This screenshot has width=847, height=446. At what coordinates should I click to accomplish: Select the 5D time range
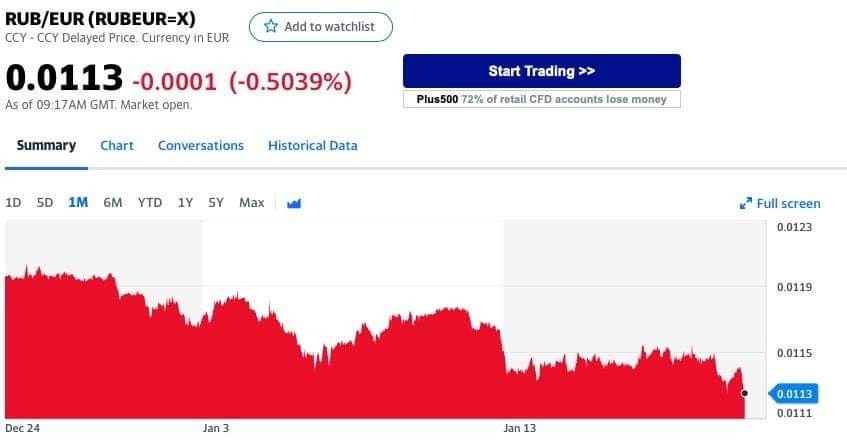click(x=45, y=203)
